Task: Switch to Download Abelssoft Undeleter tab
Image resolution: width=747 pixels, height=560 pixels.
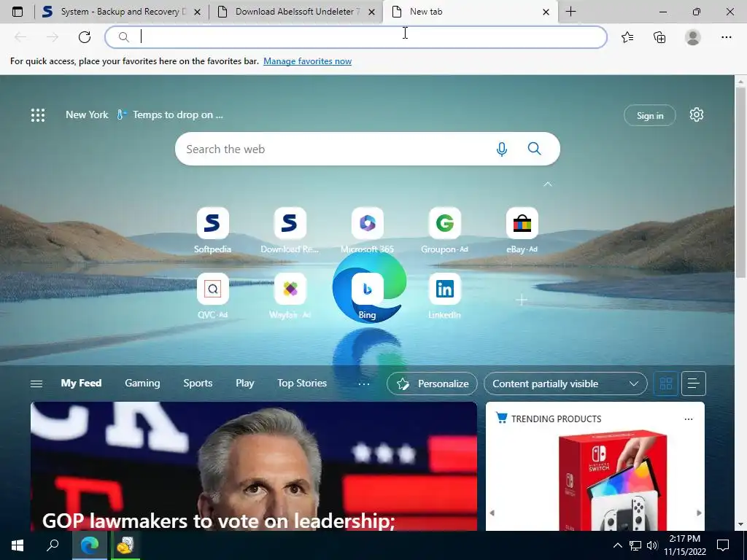Action: point(295,12)
